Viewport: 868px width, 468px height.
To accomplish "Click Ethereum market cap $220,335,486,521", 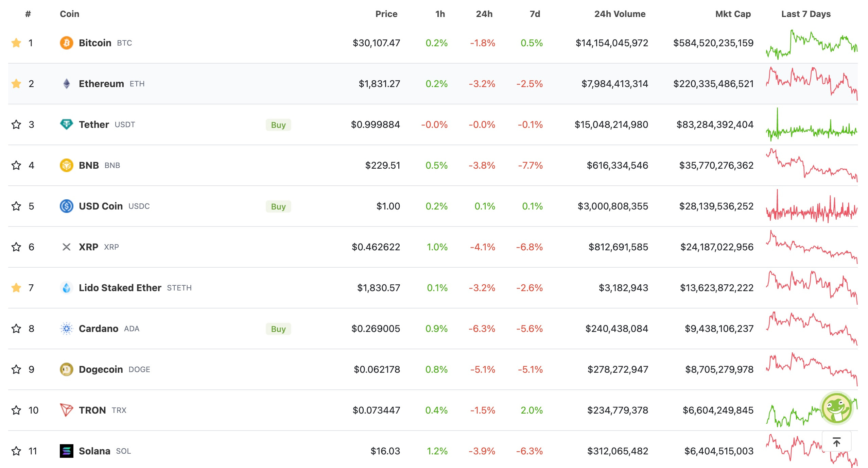I will click(x=713, y=84).
